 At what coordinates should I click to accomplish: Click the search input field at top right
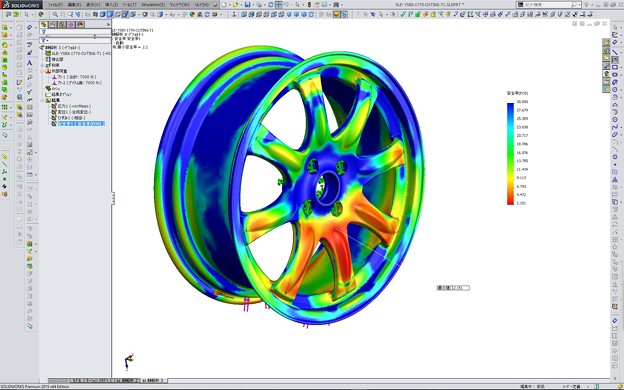[546, 5]
